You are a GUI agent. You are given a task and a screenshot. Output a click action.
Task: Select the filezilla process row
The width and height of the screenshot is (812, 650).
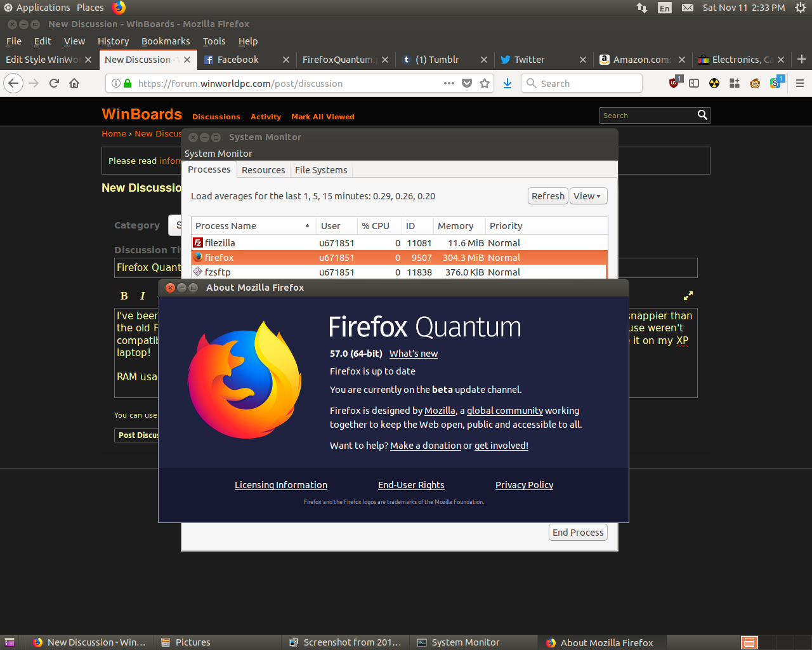399,243
